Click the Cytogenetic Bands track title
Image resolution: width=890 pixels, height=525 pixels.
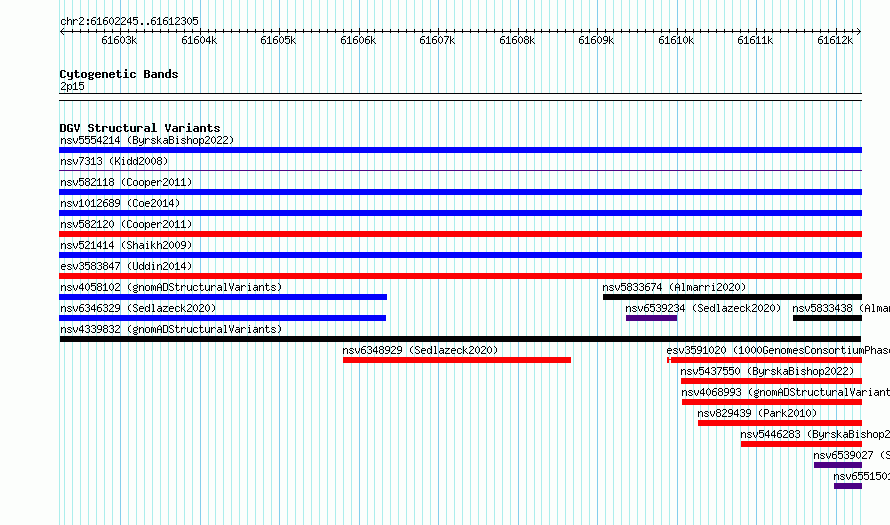coord(119,74)
